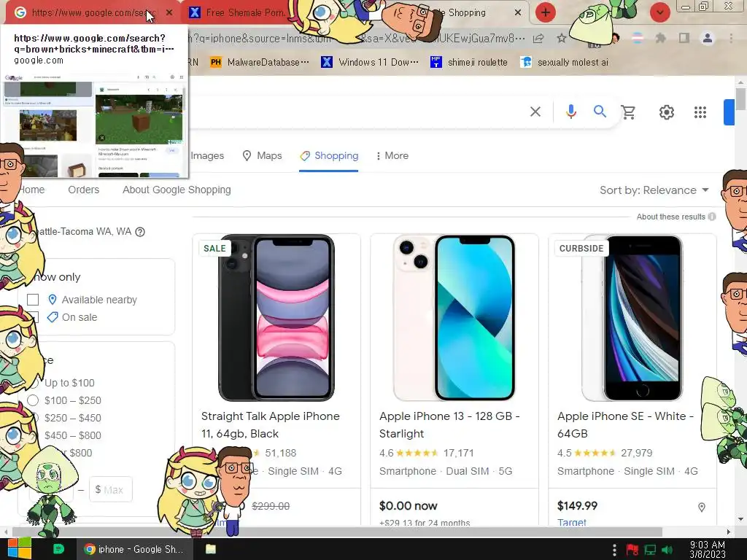Image resolution: width=747 pixels, height=560 pixels.
Task: Clear the search box with X
Action: pyautogui.click(x=535, y=112)
